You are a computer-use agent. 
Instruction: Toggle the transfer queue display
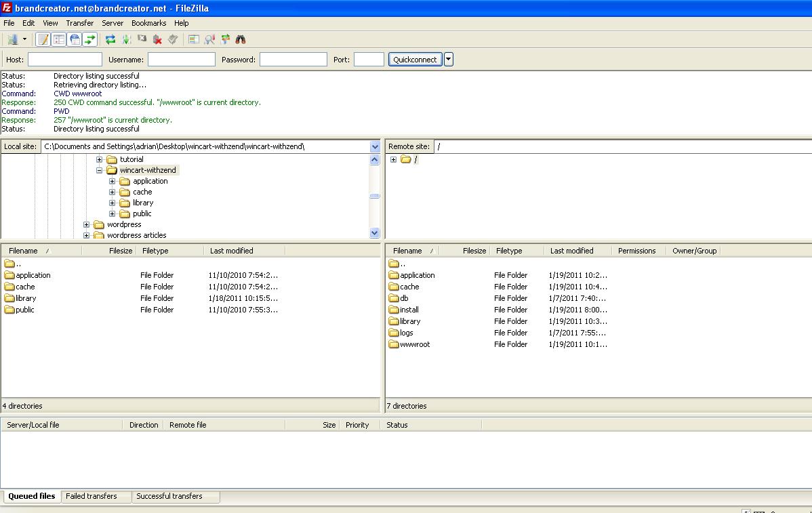click(90, 39)
